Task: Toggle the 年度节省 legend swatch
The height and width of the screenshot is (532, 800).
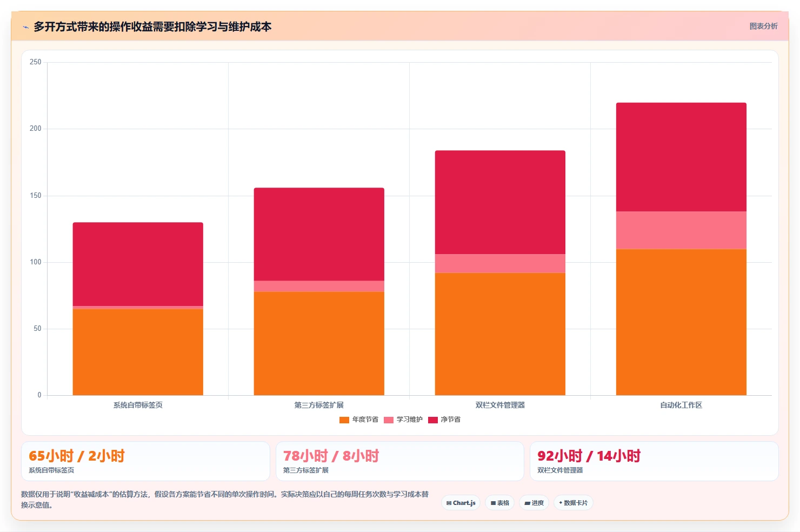Action: coord(344,420)
